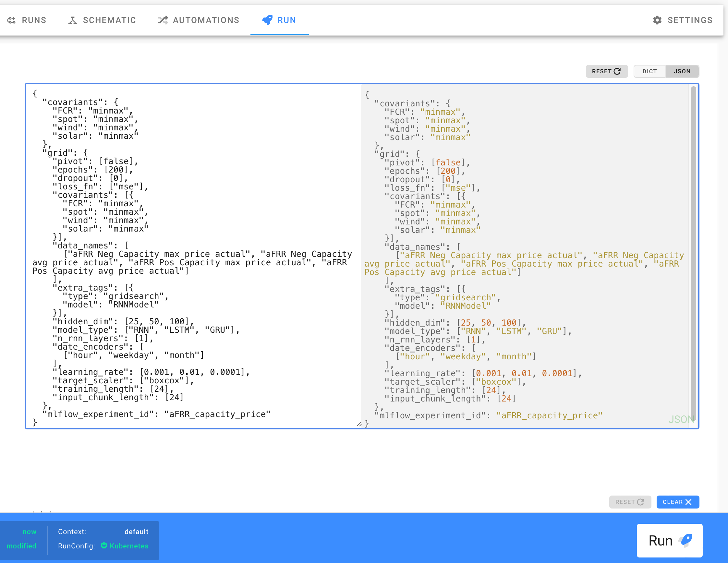
Task: Select the Run tab
Action: click(279, 20)
